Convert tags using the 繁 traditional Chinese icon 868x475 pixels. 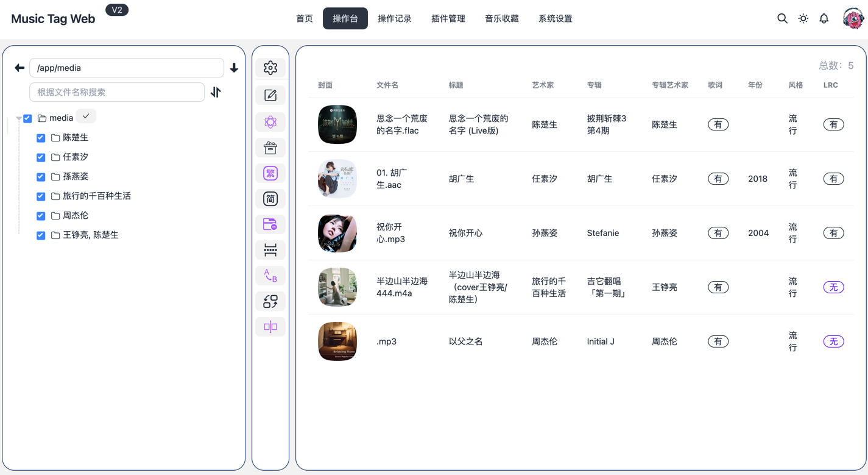pyautogui.click(x=270, y=173)
